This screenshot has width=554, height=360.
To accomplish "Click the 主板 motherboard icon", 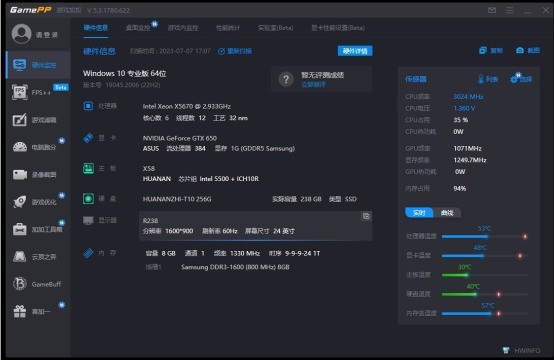I will pyautogui.click(x=88, y=168).
